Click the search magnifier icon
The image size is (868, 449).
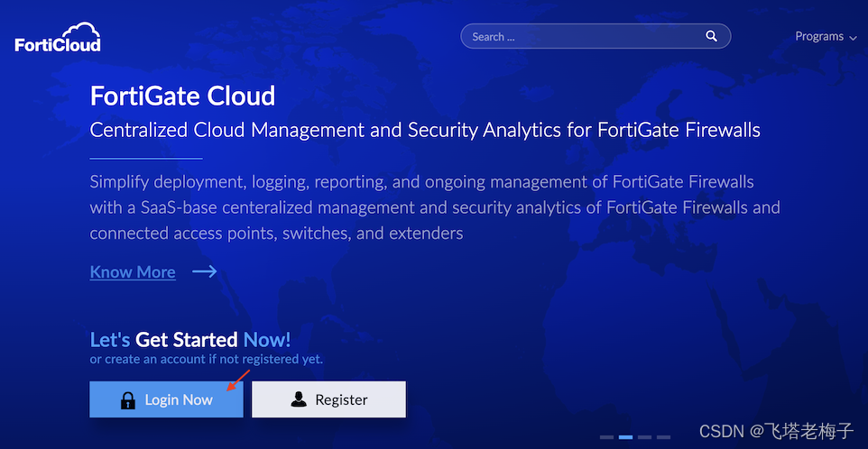coord(711,36)
